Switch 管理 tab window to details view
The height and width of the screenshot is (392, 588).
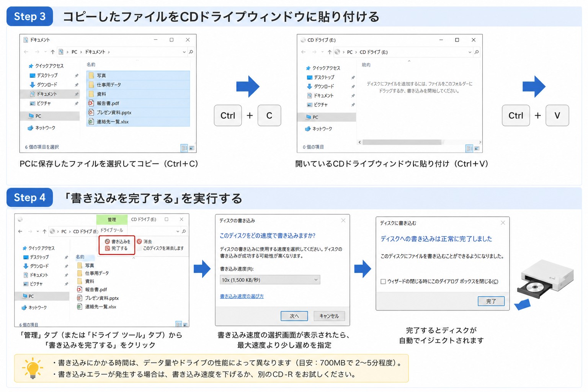(178, 324)
